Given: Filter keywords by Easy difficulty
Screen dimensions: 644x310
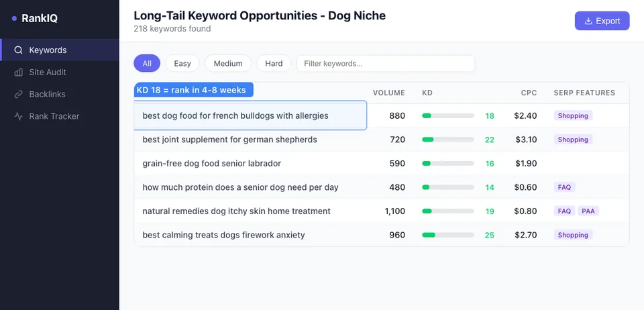Looking at the screenshot, I should point(182,63).
